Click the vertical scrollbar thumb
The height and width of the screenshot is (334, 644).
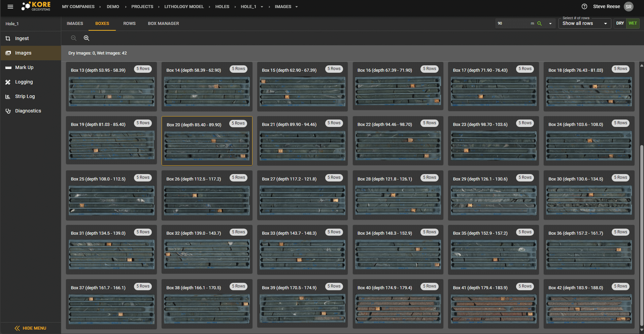click(642, 236)
